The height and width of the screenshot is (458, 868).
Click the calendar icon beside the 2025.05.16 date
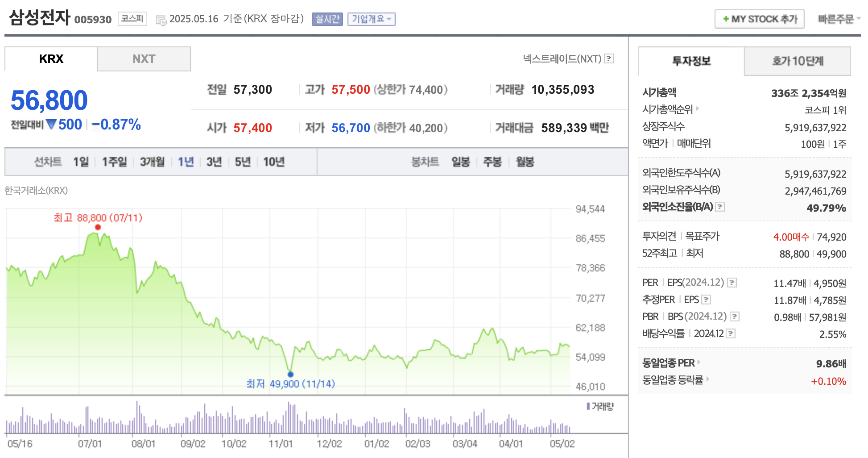click(x=161, y=20)
